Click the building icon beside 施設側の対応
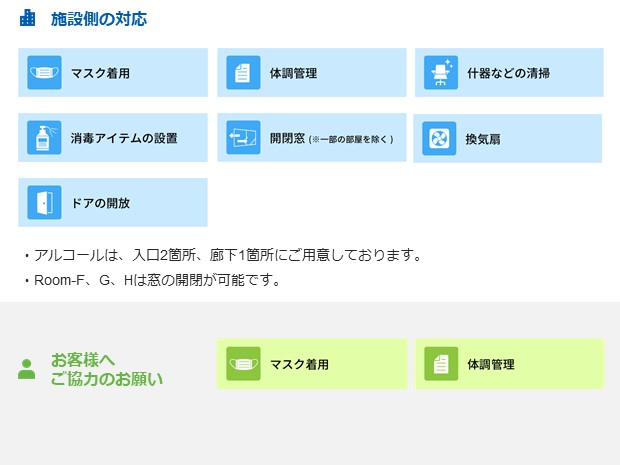The image size is (620, 465). [x=28, y=18]
